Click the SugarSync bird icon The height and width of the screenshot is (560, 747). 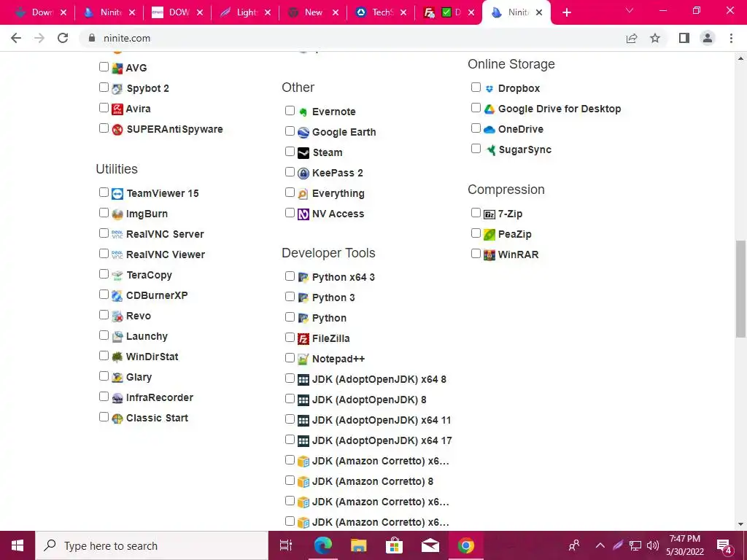click(x=490, y=150)
